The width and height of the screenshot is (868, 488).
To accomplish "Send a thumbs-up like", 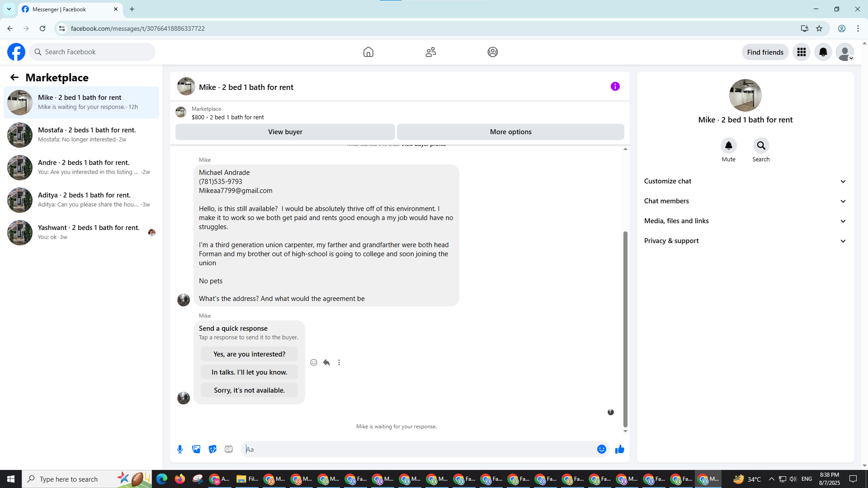I will pos(620,449).
